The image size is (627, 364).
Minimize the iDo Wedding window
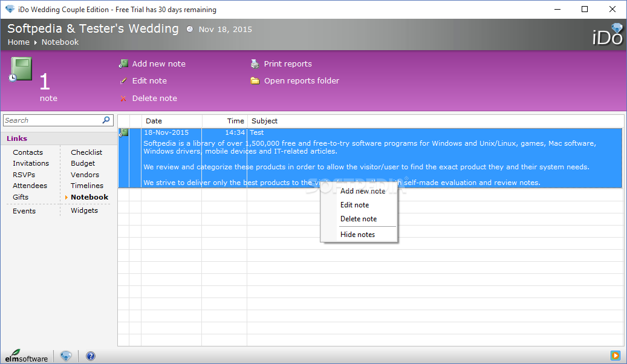[557, 9]
